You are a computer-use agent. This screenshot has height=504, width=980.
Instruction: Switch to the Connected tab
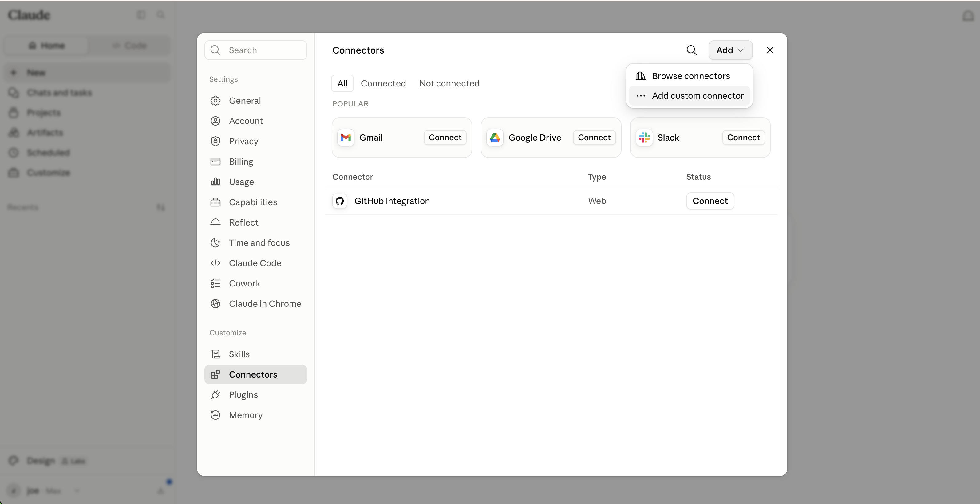383,83
